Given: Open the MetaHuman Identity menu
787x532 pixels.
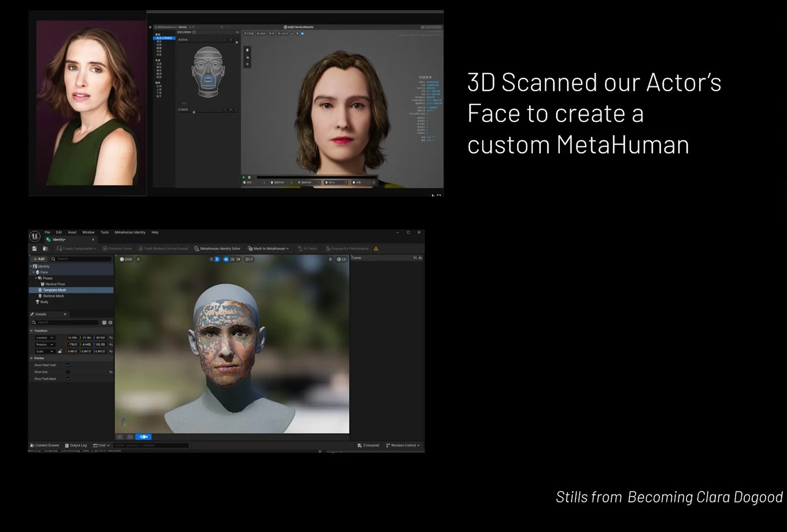Looking at the screenshot, I should (x=130, y=232).
